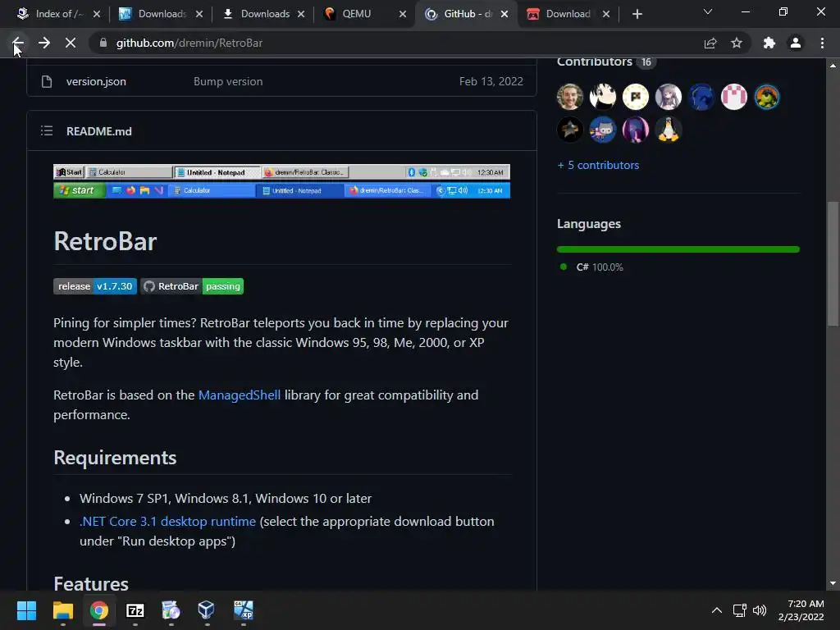The width and height of the screenshot is (840, 630).
Task: Open the pink pixel-art contributor avatar
Action: [734, 97]
